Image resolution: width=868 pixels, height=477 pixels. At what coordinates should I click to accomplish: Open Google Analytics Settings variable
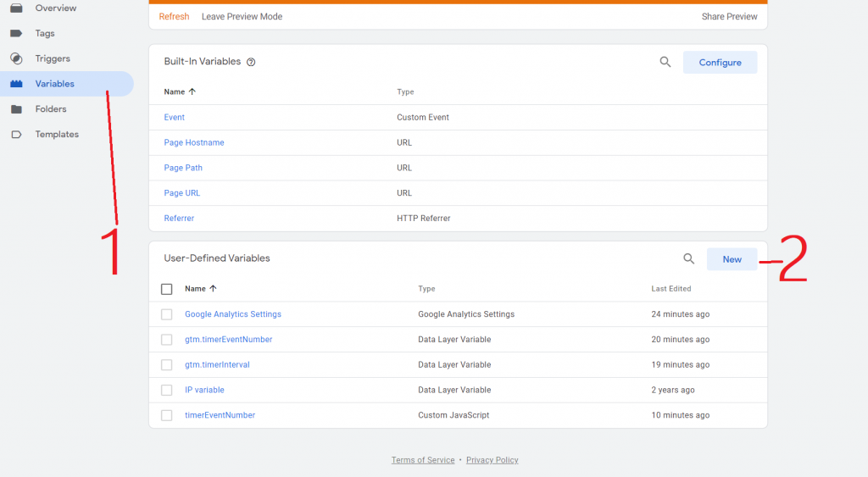tap(233, 313)
